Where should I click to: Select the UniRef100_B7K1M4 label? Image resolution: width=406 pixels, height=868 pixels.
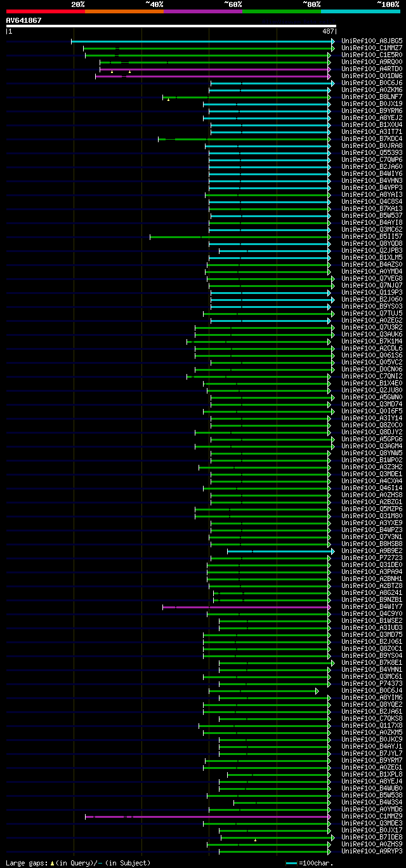click(x=372, y=342)
